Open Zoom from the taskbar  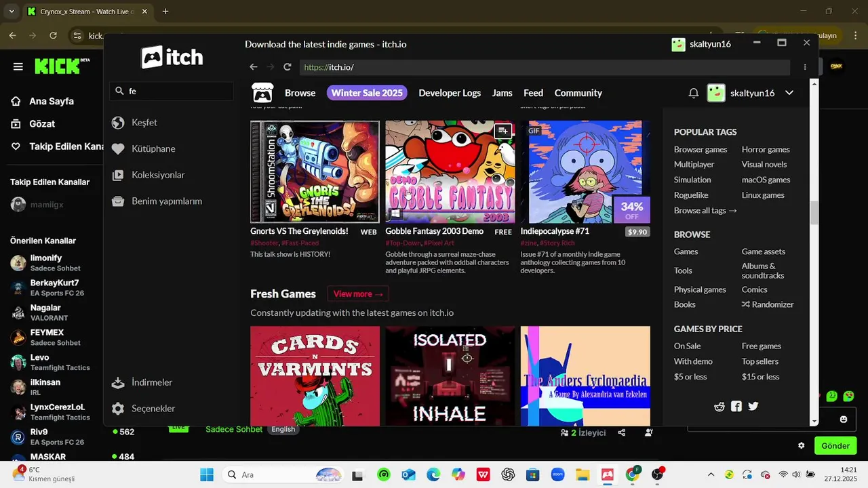(x=557, y=474)
